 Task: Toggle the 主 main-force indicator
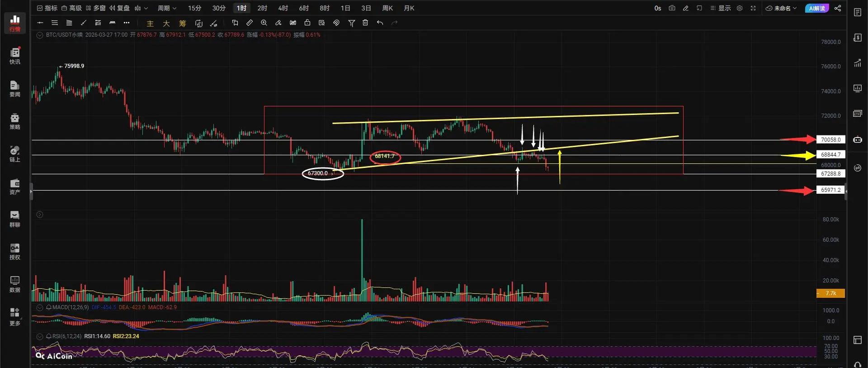[150, 23]
